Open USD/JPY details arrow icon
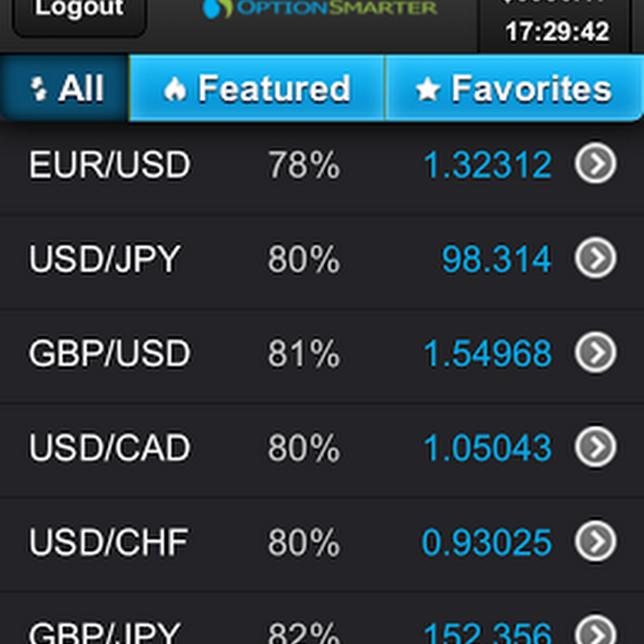644x644 pixels. (x=595, y=258)
